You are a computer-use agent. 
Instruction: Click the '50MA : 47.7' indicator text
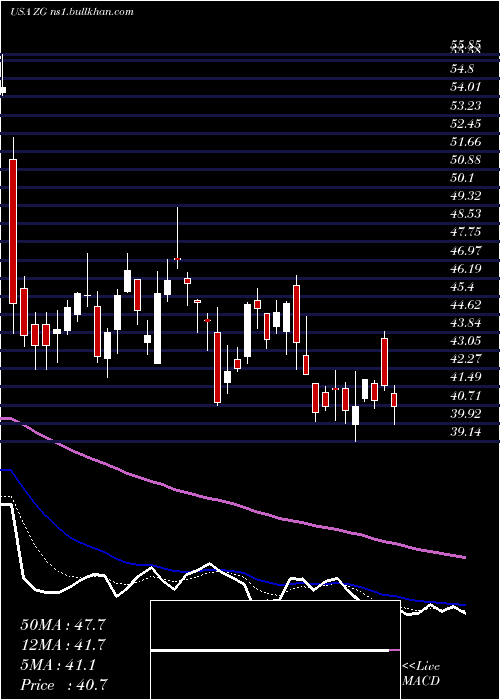[x=63, y=625]
